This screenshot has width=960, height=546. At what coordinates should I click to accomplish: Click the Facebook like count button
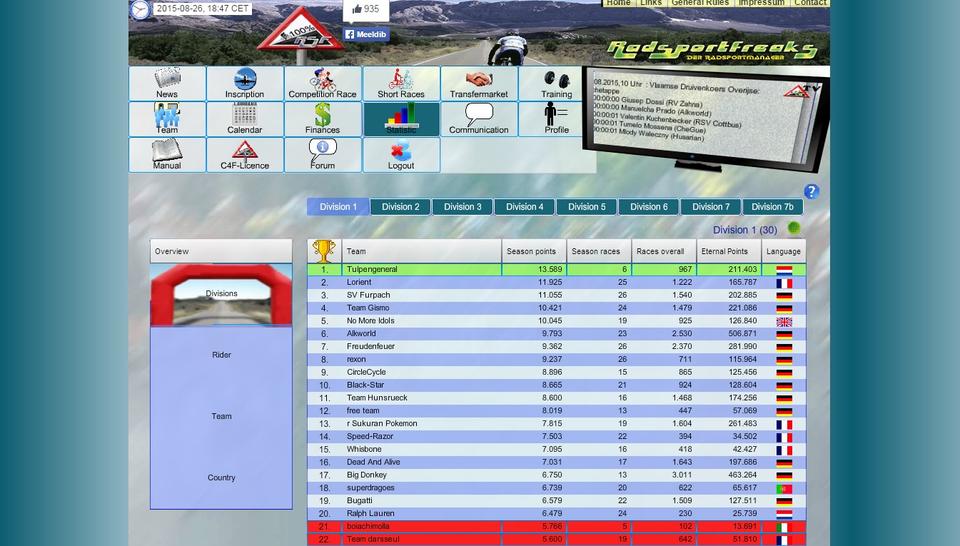(x=365, y=9)
